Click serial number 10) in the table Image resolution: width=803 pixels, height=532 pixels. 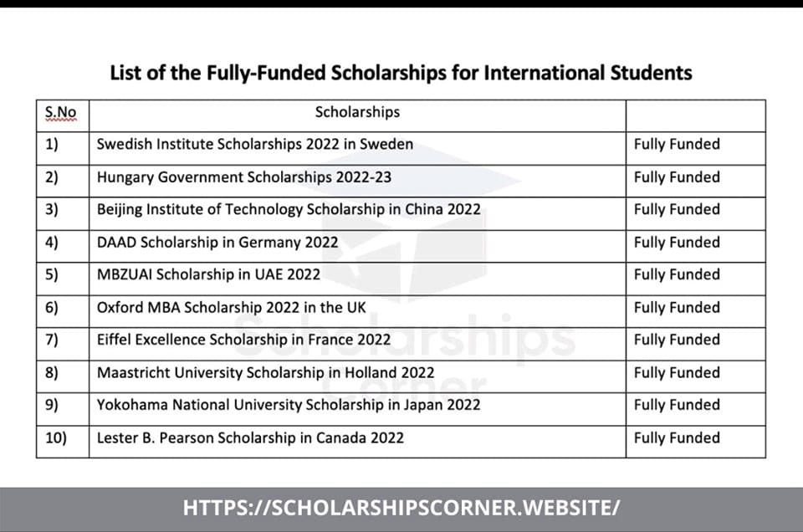coord(56,437)
